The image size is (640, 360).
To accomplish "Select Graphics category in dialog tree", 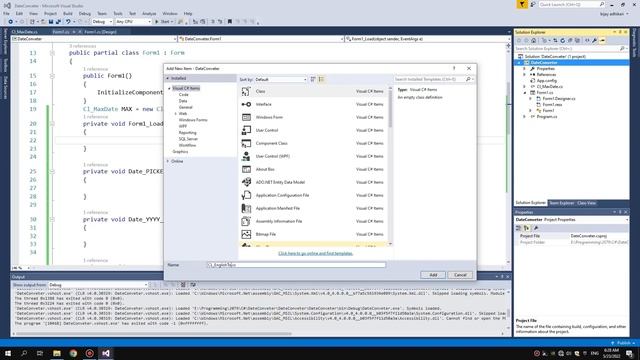I will click(180, 152).
